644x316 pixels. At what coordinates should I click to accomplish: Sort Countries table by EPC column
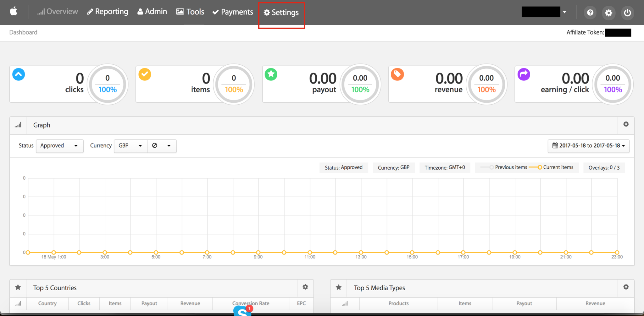click(x=301, y=303)
